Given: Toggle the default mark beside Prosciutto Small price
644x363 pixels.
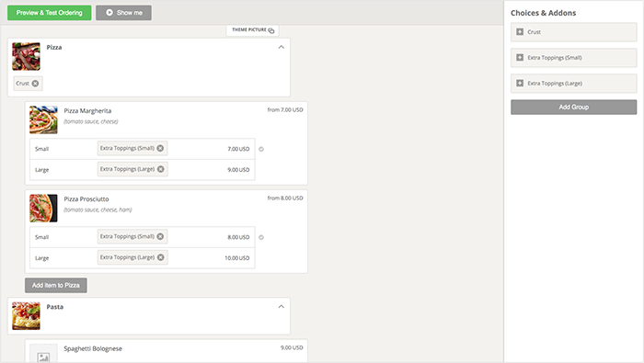Looking at the screenshot, I should (x=261, y=237).
